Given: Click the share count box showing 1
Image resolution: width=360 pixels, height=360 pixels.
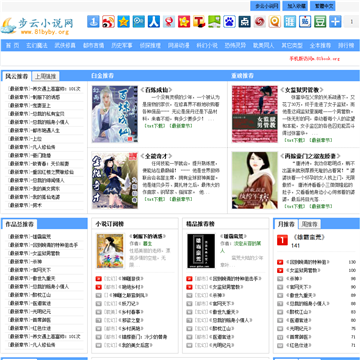Looking at the screenshot, I should click(x=351, y=22).
